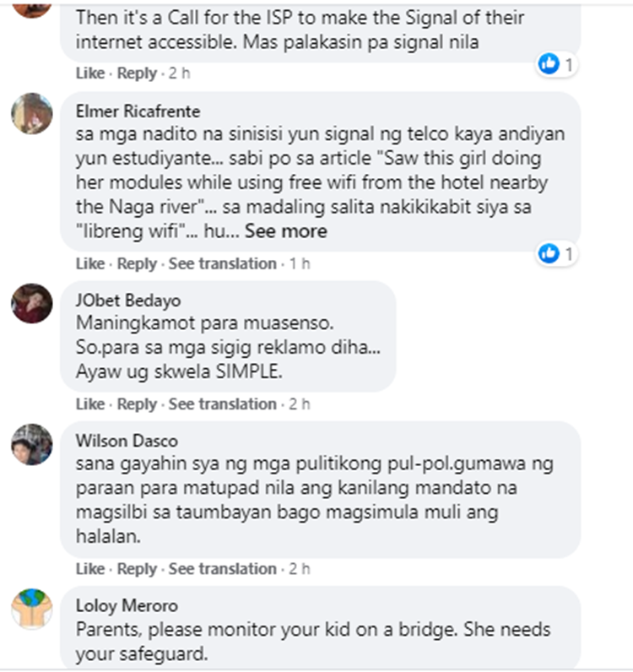The width and height of the screenshot is (633, 672).
Task: Reply to JObet Bedayo's comment
Action: (137, 404)
